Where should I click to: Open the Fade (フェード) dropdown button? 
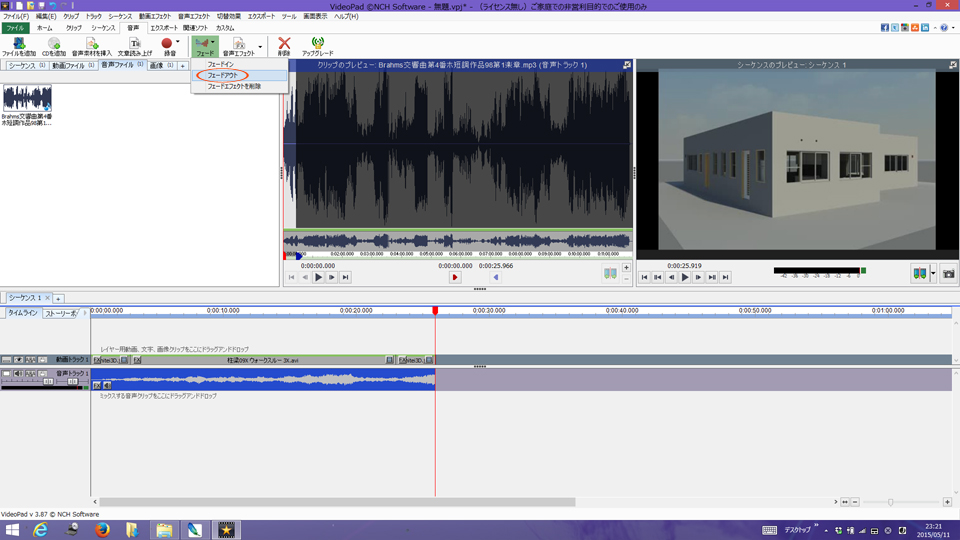204,47
